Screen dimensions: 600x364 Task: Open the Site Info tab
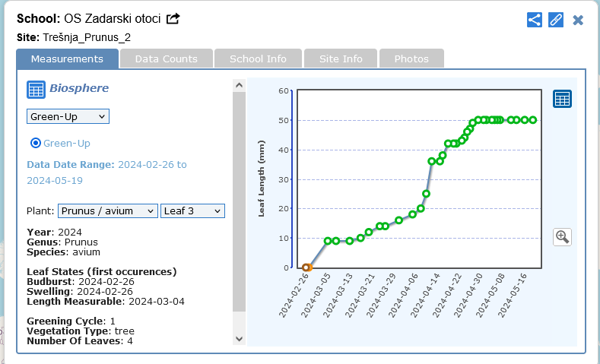click(341, 59)
